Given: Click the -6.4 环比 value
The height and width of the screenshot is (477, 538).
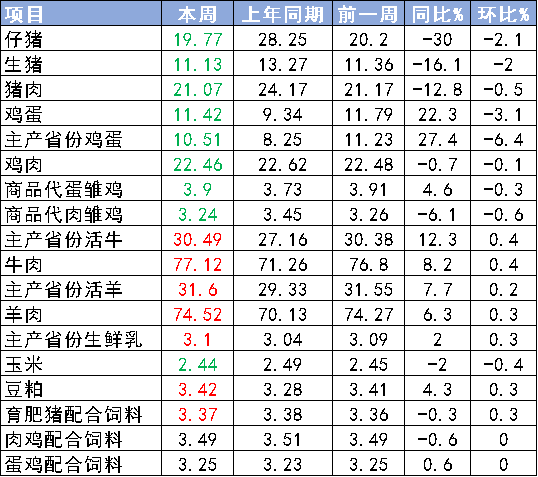Looking at the screenshot, I should pyautogui.click(x=503, y=140).
